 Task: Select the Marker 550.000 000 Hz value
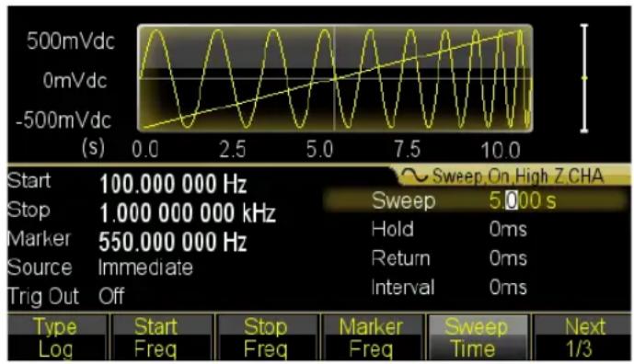(173, 242)
